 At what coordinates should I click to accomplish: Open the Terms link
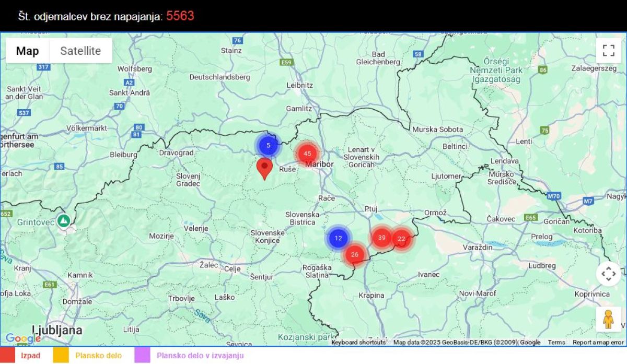coord(556,343)
